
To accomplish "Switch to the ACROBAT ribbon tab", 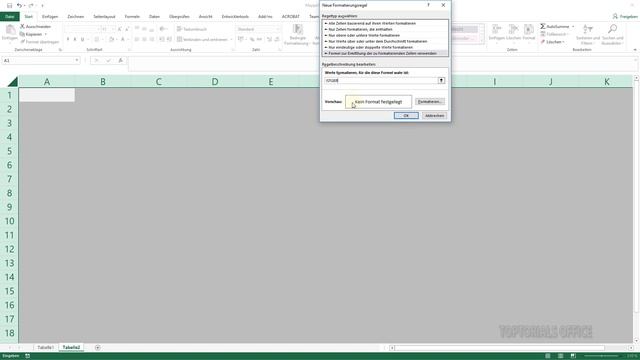I will (291, 16).
